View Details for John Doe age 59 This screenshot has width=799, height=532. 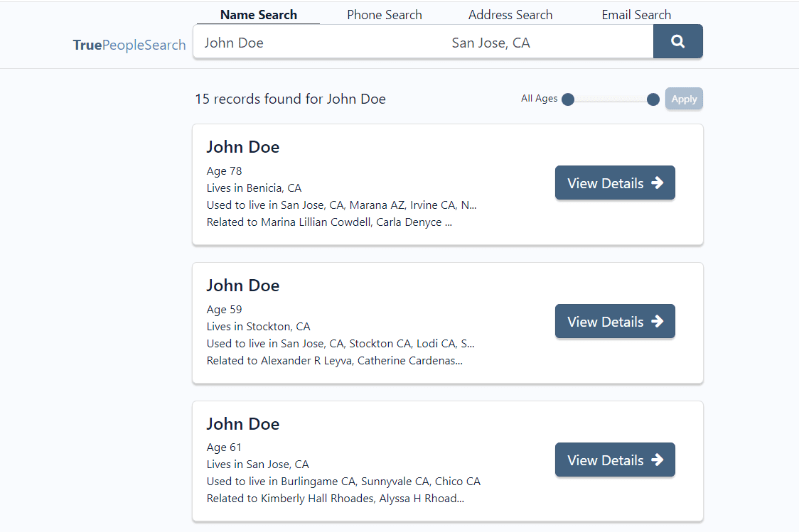coord(615,322)
